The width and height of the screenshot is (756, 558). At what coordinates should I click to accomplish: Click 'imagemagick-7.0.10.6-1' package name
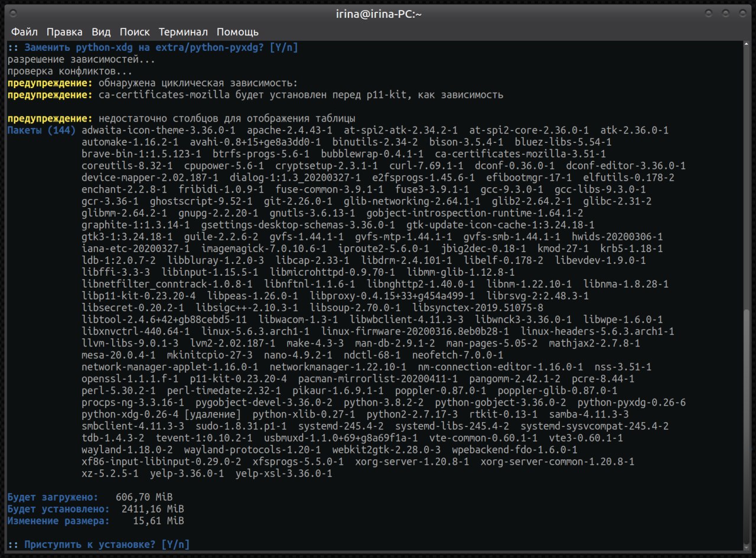tap(263, 248)
